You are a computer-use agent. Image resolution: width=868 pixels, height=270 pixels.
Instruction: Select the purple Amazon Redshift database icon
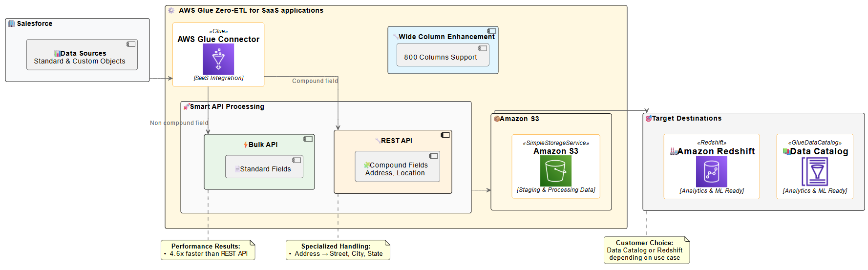click(x=712, y=171)
